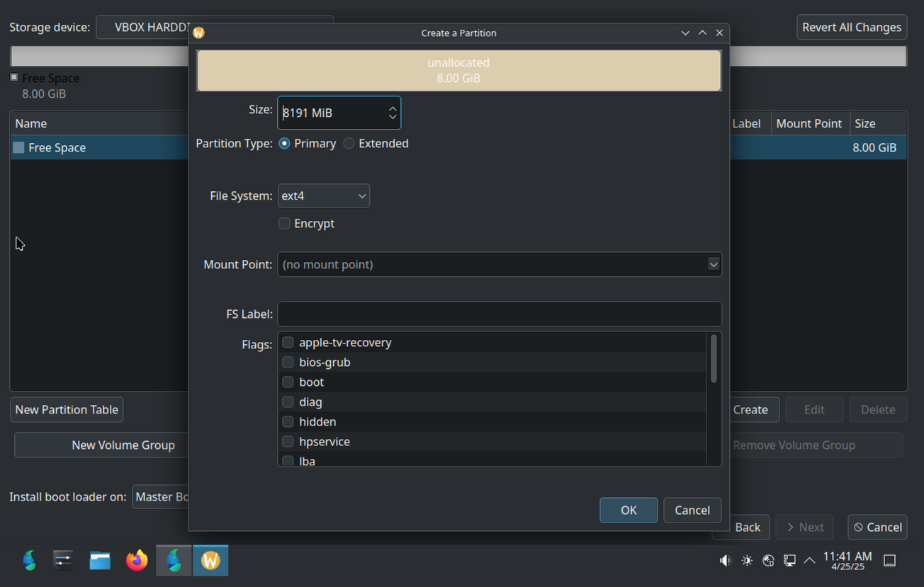The height and width of the screenshot is (587, 924).
Task: Open brightness control in system tray
Action: coord(747,561)
